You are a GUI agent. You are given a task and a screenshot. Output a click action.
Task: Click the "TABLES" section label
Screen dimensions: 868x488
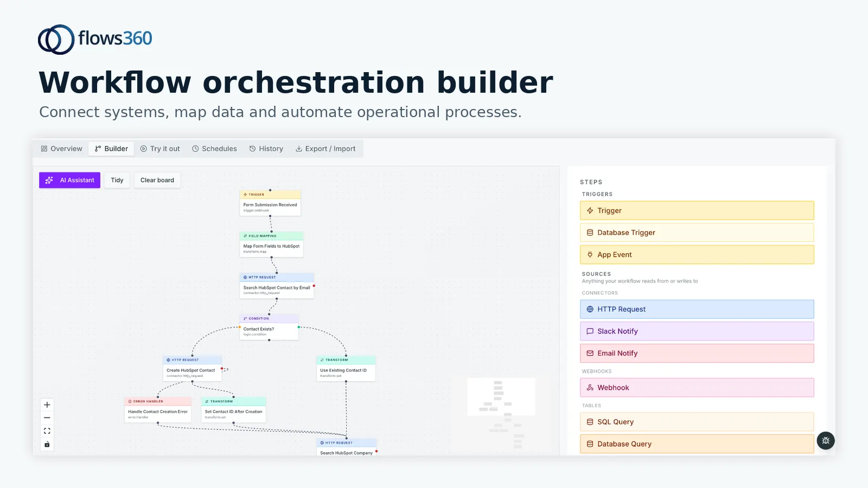click(592, 406)
